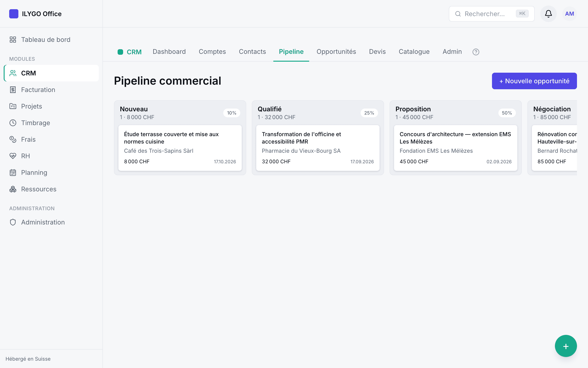
Task: Click the Administration shield icon
Action: coord(13,222)
